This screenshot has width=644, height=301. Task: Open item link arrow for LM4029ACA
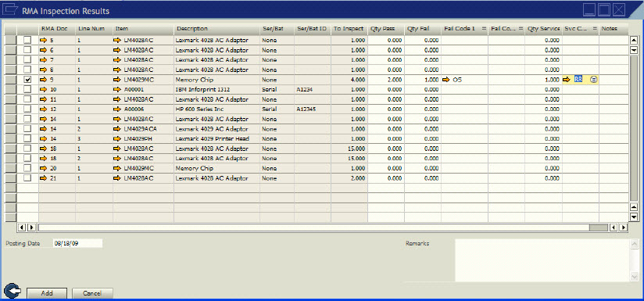(117, 129)
